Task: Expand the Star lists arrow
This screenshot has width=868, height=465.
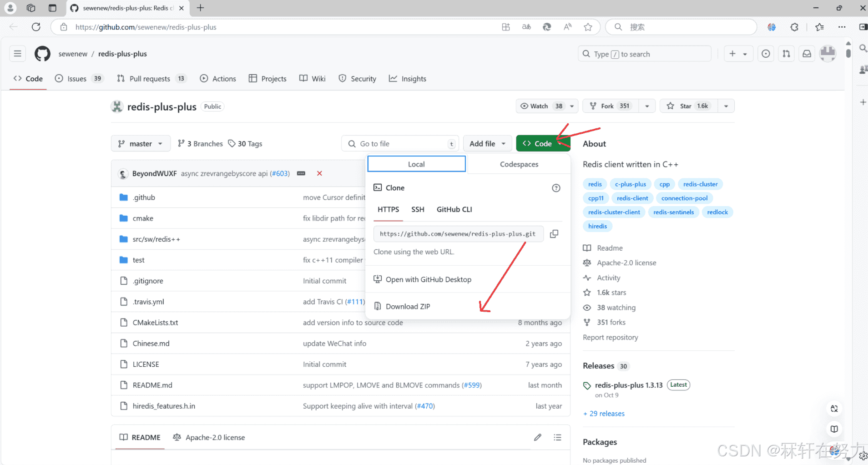Action: tap(726, 106)
